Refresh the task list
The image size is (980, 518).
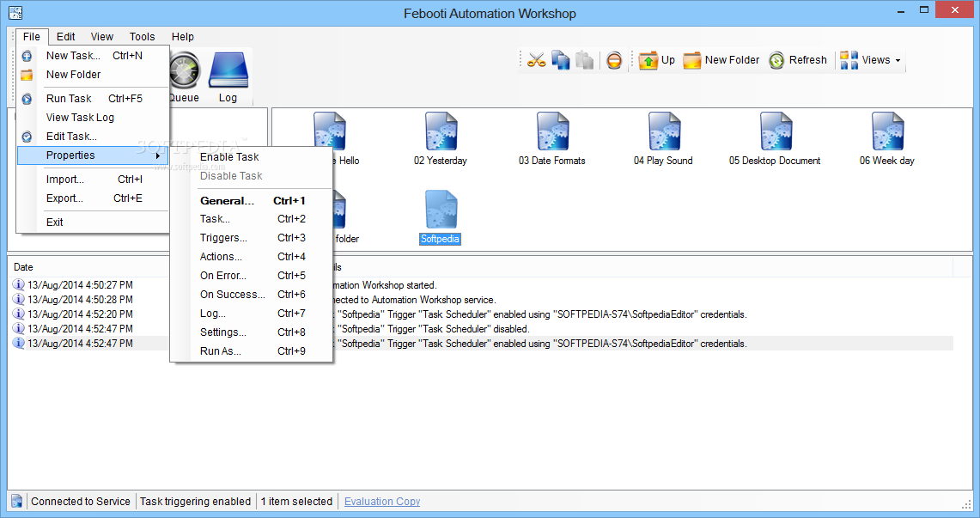[x=798, y=60]
